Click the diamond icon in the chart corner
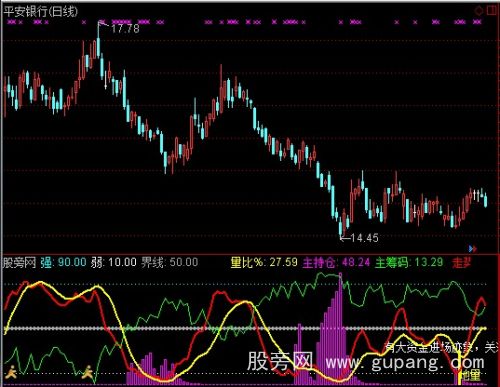This screenshot has height=387, width=500. point(479,11)
